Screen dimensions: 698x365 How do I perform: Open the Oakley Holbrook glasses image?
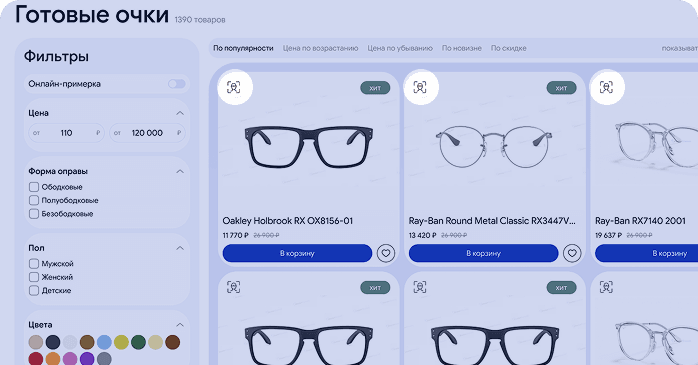[308, 147]
